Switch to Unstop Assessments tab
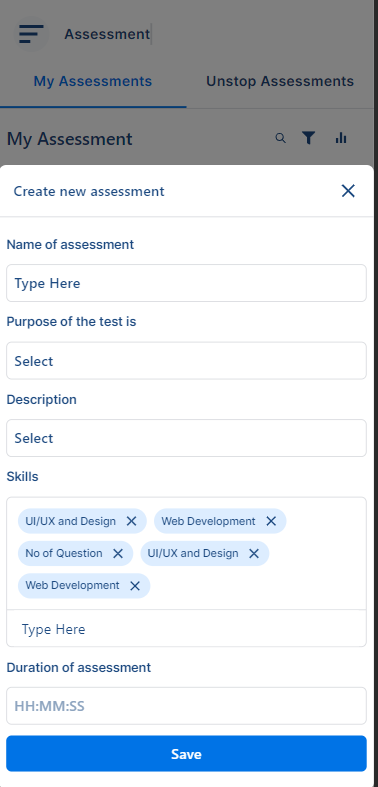This screenshot has height=787, width=378. tap(280, 81)
